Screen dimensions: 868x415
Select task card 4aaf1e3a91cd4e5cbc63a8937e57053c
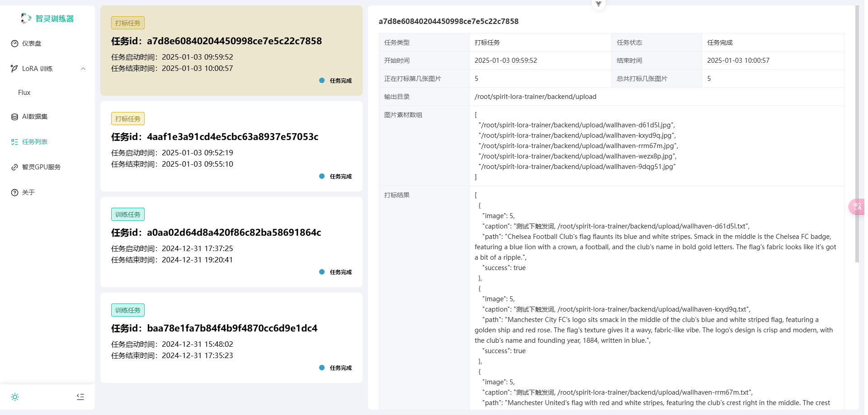click(231, 146)
